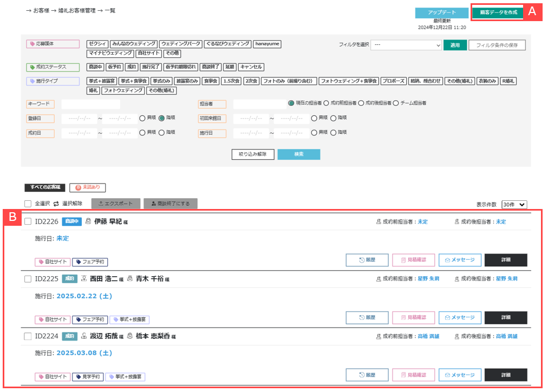This screenshot has height=392, width=548.
Task: Click the フェア予約 tag on ID2226
Action: tap(90, 262)
